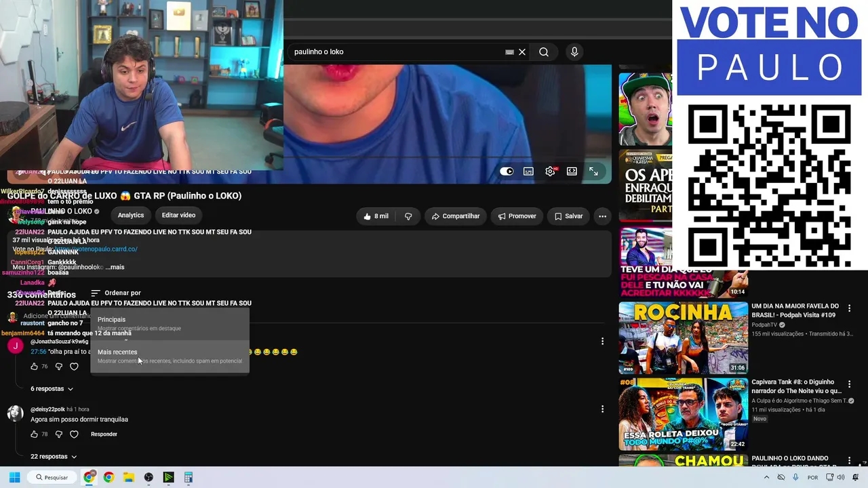
Task: Open the notification bell in the system tray
Action: (x=856, y=477)
